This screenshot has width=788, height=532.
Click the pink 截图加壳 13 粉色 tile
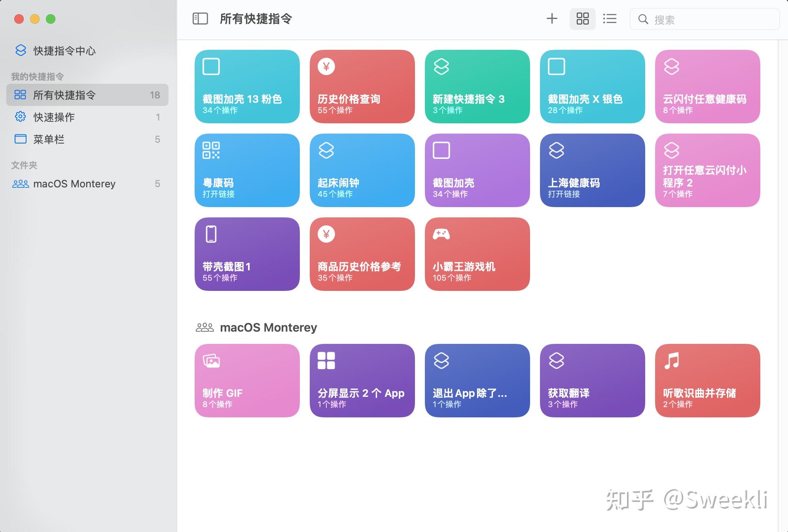247,87
